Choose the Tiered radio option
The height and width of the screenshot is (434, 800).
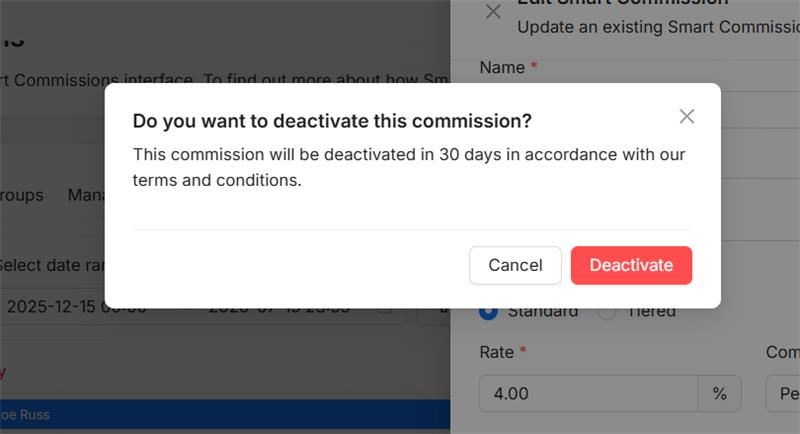point(607,311)
